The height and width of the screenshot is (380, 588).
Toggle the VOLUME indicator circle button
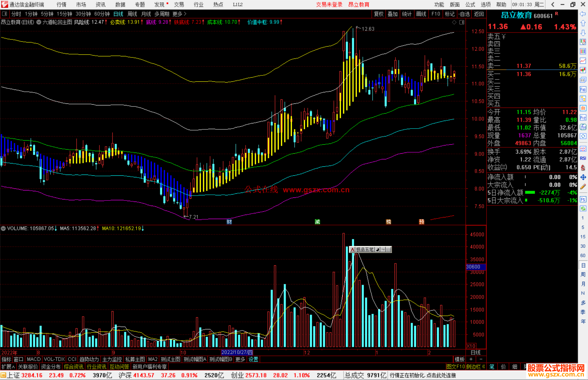click(3, 228)
